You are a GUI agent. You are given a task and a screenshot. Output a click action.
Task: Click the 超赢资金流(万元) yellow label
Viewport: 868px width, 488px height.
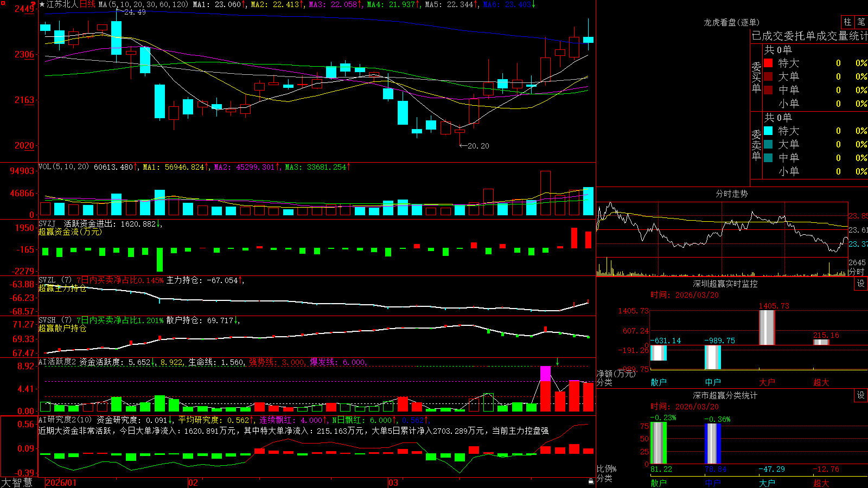pos(70,232)
